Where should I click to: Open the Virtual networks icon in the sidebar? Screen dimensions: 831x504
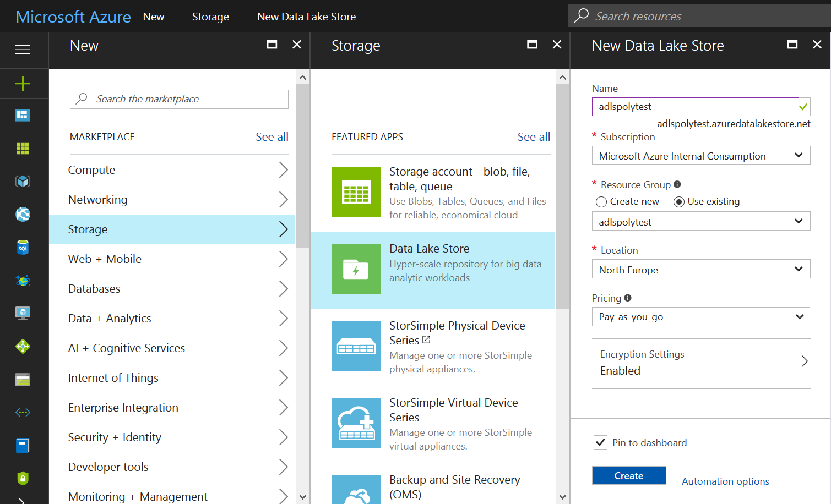pyautogui.click(x=23, y=412)
